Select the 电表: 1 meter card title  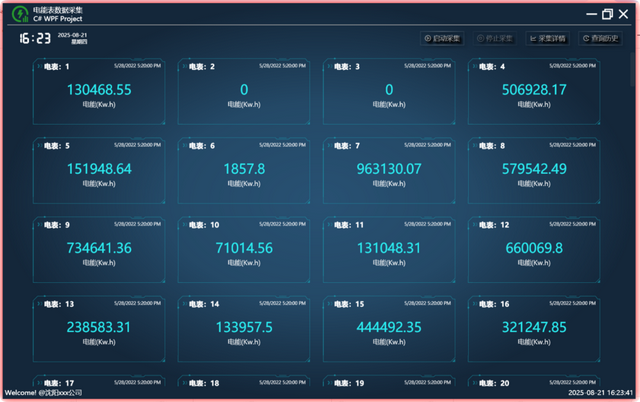[57, 67]
